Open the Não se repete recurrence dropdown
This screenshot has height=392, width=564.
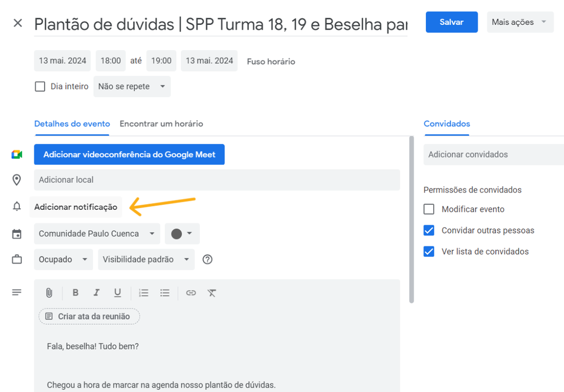[132, 86]
